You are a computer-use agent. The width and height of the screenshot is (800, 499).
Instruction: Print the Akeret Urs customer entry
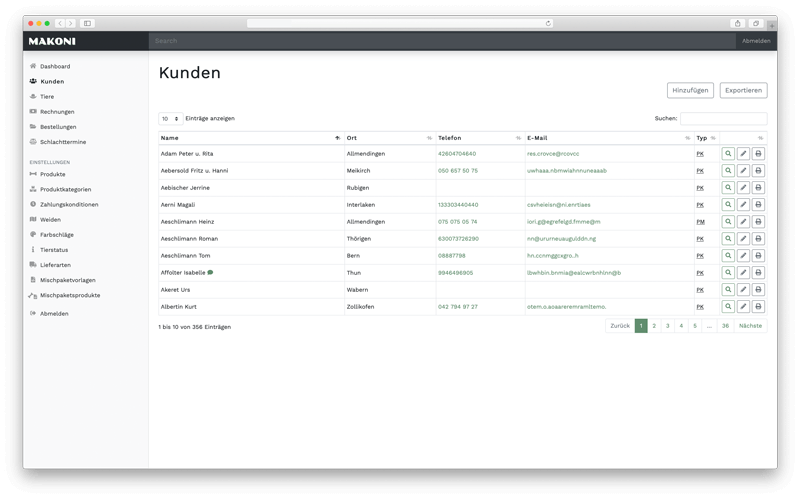758,290
